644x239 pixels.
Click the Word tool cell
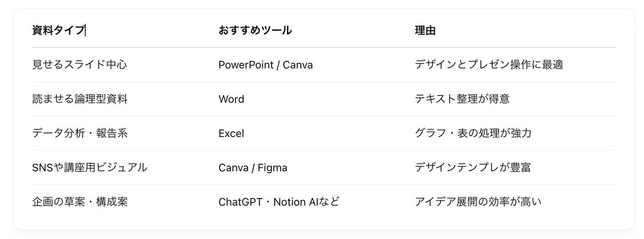(x=231, y=99)
